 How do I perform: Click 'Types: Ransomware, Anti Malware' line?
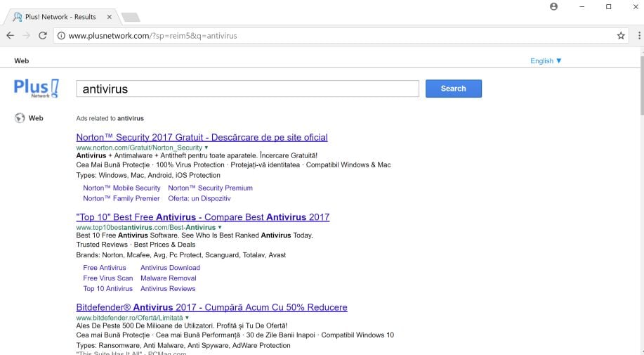tap(183, 346)
